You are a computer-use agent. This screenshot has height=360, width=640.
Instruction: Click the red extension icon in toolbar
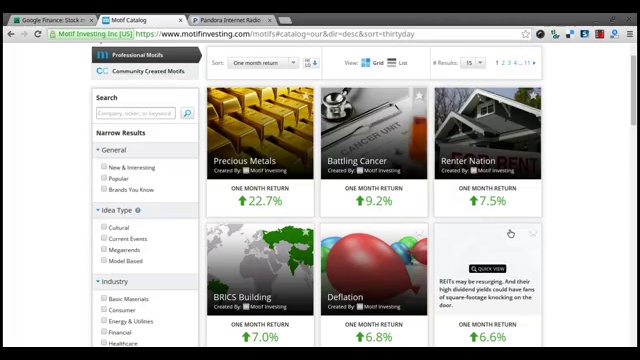[600, 34]
